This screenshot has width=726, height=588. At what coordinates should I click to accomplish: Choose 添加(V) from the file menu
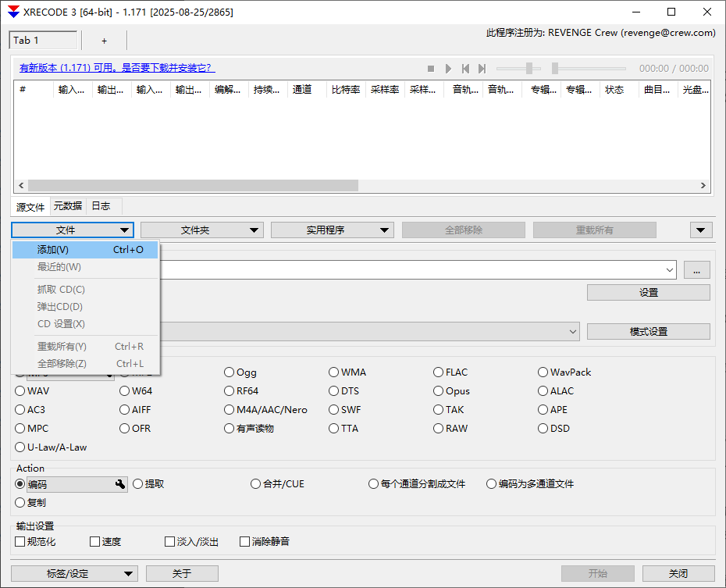pyautogui.click(x=86, y=250)
